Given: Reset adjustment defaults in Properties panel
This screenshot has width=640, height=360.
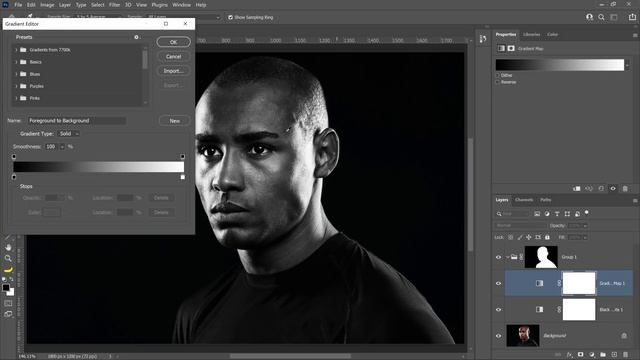Looking at the screenshot, I should pos(601,189).
